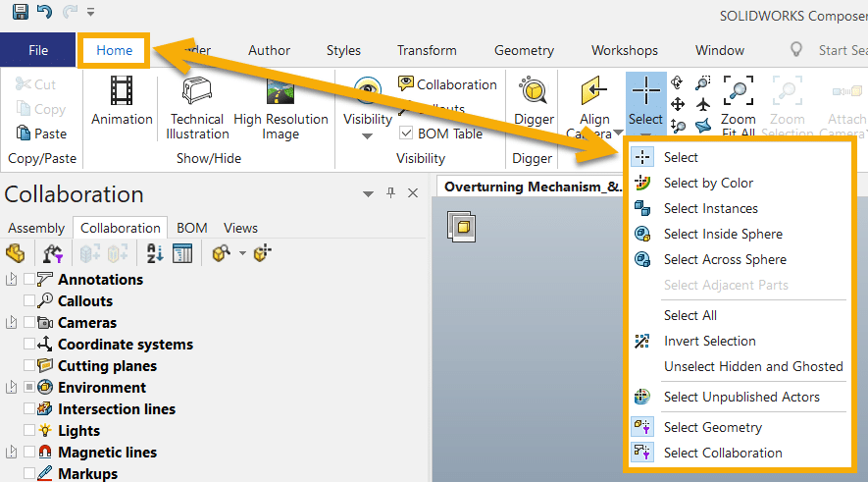Click the Visibility eye icon
Screen dimensions: 868x482
(368, 91)
